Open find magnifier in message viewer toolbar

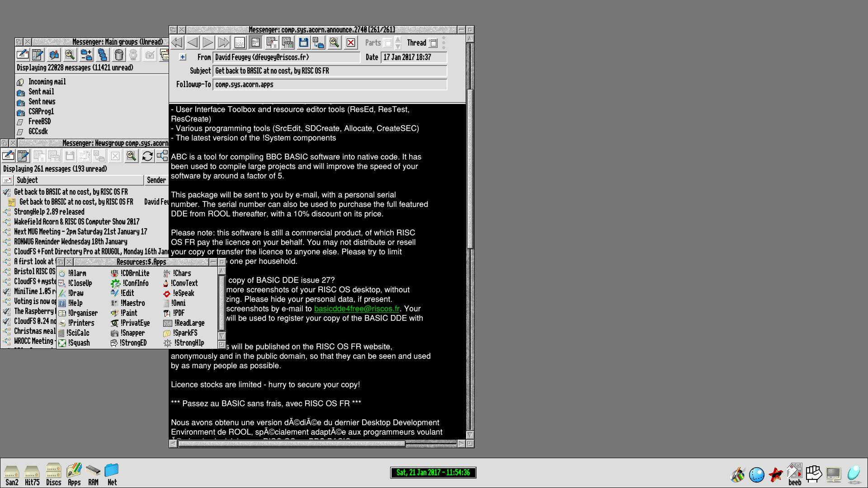[x=334, y=43]
